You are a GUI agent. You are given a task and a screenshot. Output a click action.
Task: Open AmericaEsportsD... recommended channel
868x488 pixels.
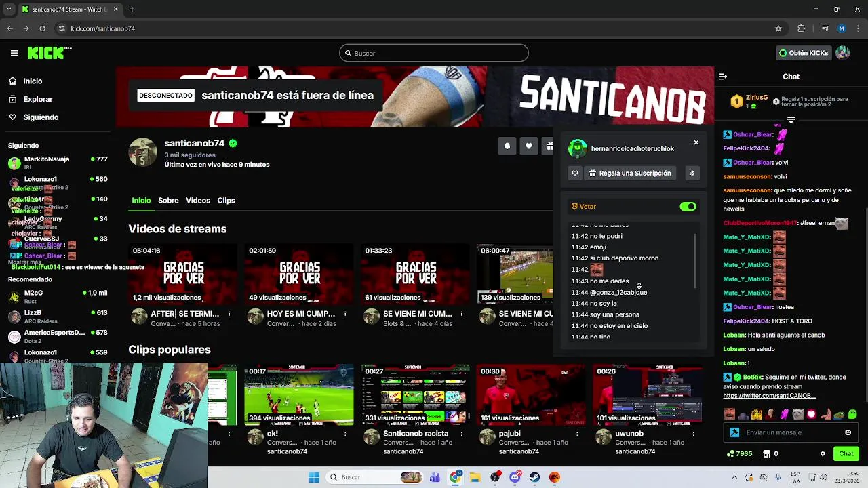[x=58, y=336]
